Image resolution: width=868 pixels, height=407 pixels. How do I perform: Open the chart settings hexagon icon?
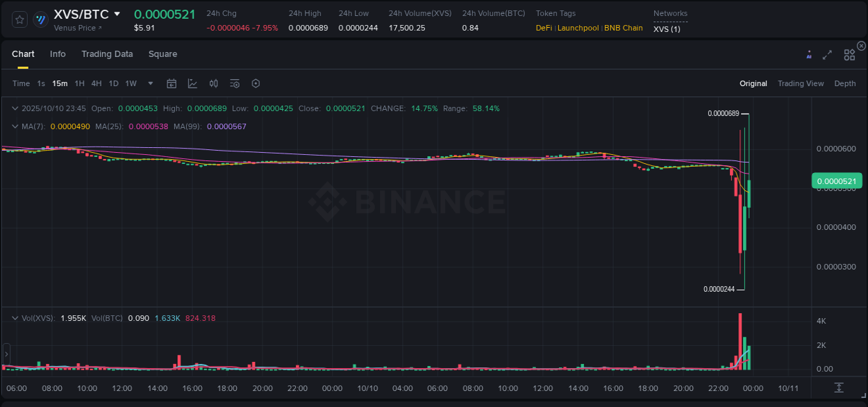pos(256,83)
